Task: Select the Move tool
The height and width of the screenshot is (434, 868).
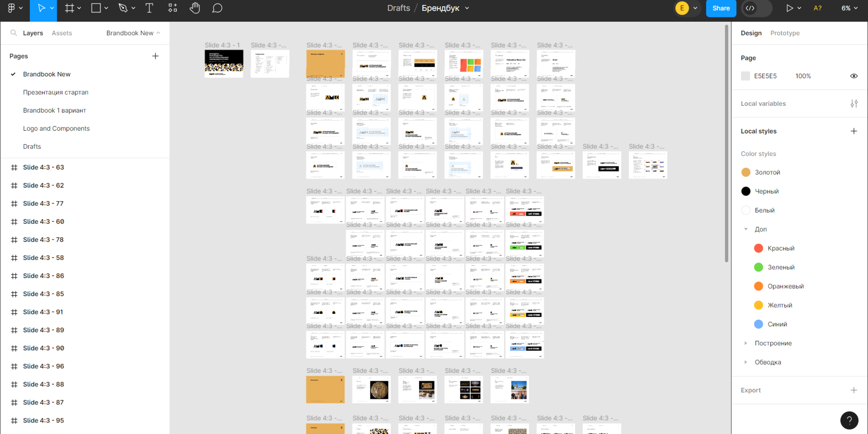Action: [x=42, y=8]
